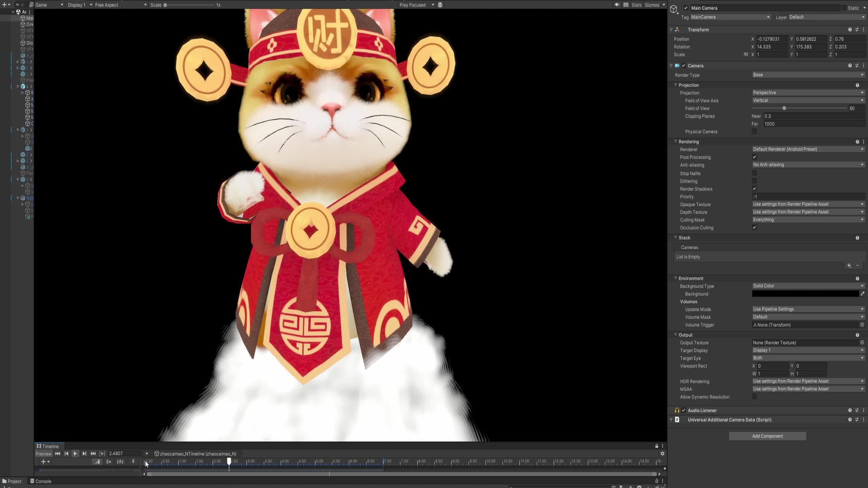868x488 pixels.
Task: Toggle the Occlusion Culling checkbox
Action: click(x=755, y=227)
